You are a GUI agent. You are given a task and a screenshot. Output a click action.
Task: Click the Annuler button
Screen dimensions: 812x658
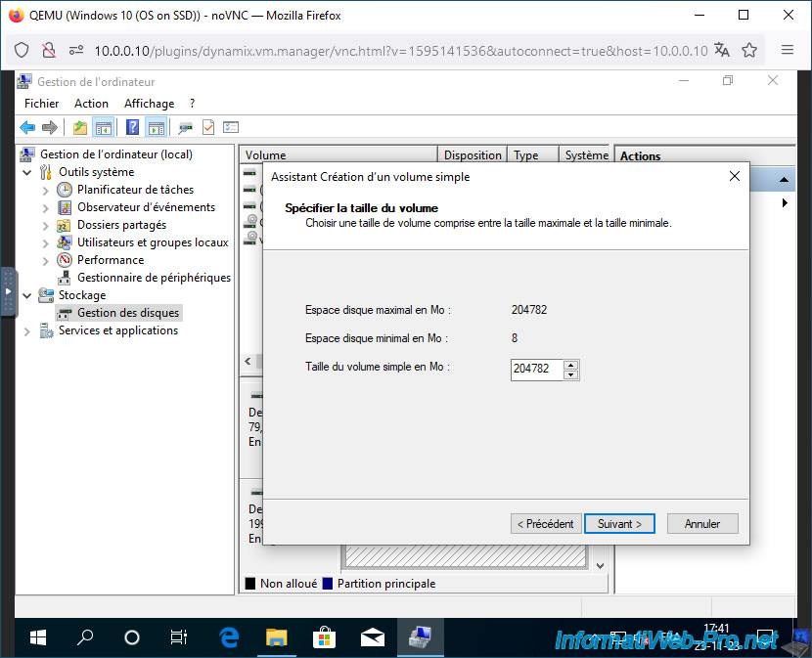tap(702, 523)
